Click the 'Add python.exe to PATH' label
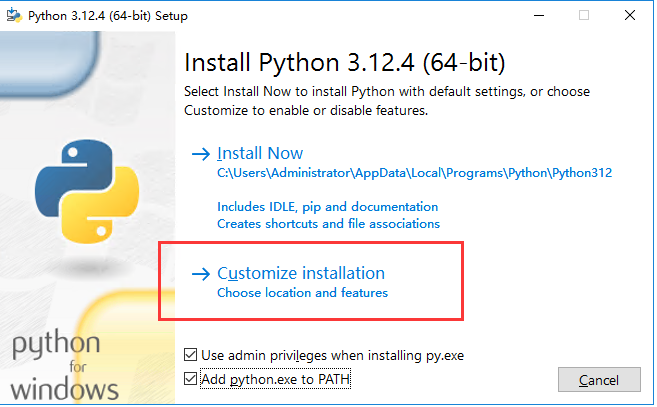This screenshot has height=407, width=657. (275, 379)
